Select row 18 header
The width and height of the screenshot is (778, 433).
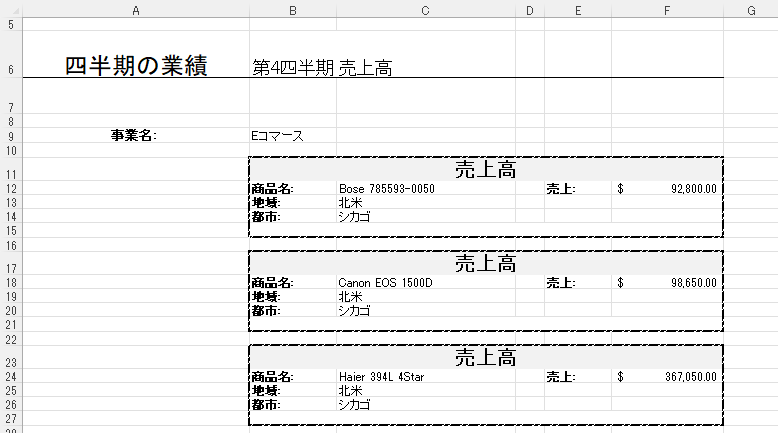(11, 283)
